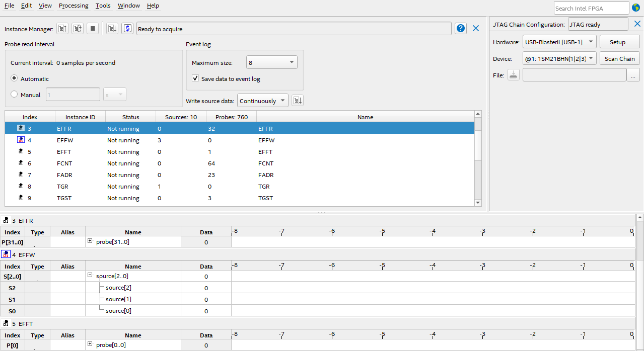Screen dimensions: 644x351
Task: Open the Tools menu
Action: (103, 6)
